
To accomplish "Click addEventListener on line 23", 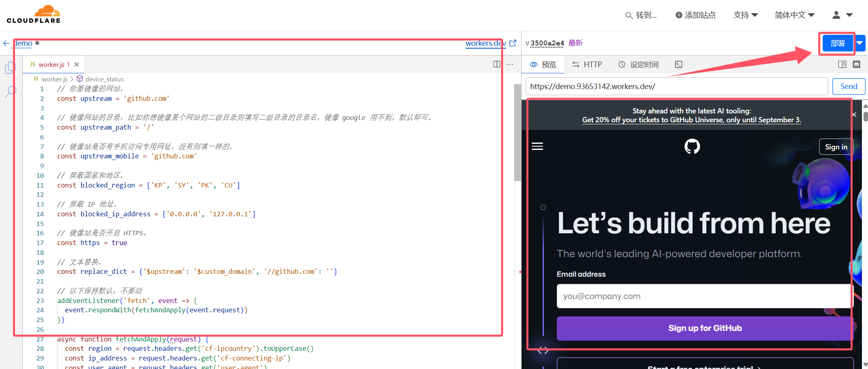I will click(x=88, y=301).
